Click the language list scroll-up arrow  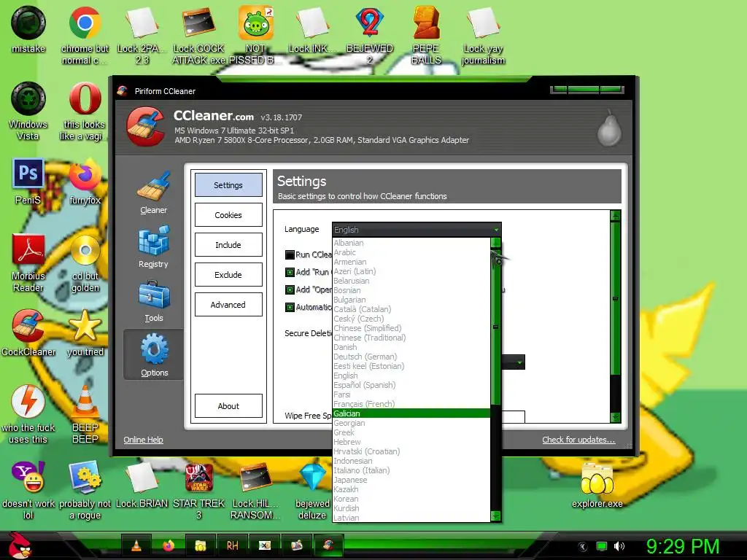495,243
